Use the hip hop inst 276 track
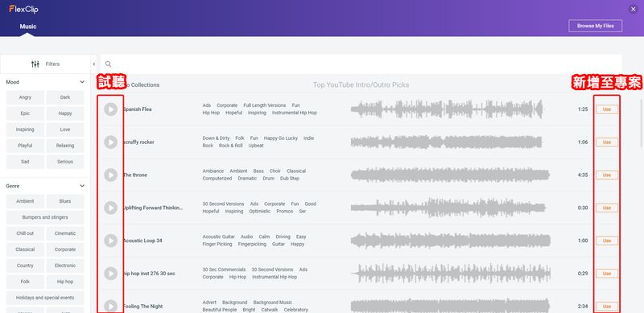 pyautogui.click(x=607, y=274)
